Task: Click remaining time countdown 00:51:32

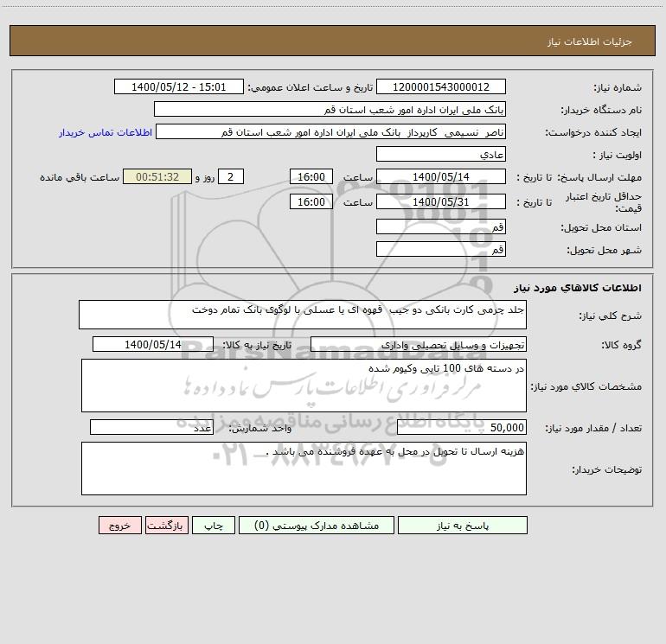Action: 157,176
